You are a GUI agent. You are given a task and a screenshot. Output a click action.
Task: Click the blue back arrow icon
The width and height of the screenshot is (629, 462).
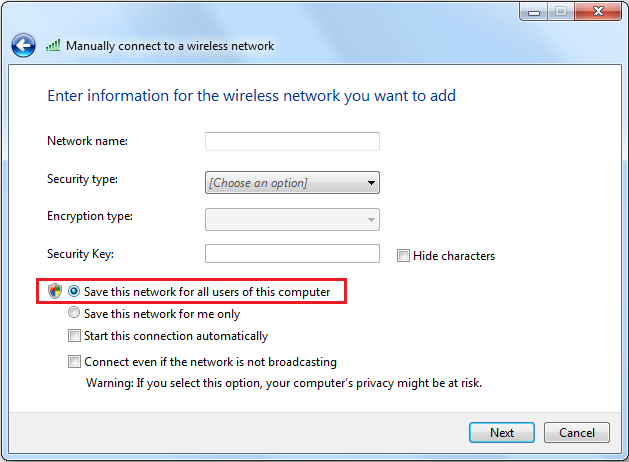pyautogui.click(x=23, y=45)
